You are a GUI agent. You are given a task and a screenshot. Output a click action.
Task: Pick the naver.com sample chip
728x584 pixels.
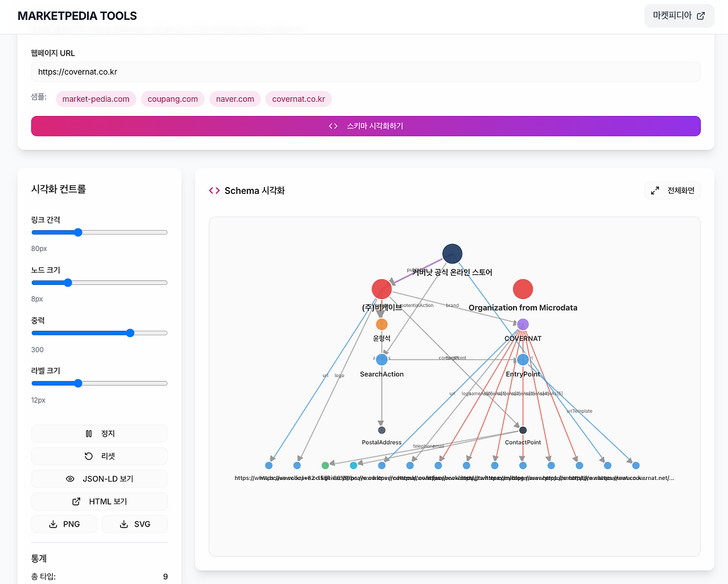[235, 99]
